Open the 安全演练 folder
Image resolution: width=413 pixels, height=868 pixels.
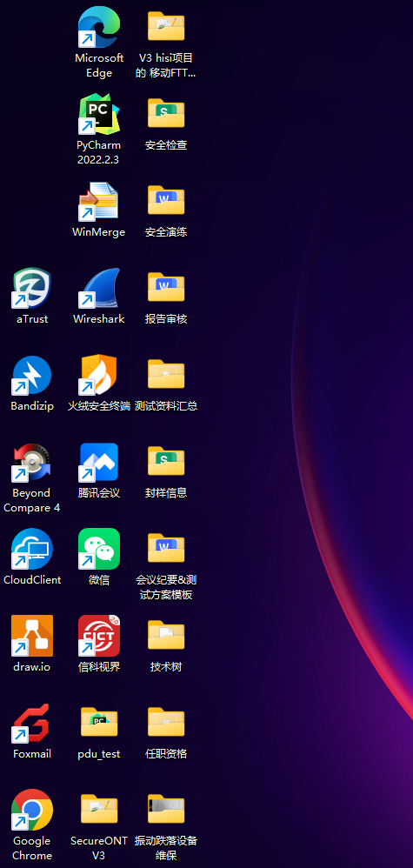(x=166, y=200)
